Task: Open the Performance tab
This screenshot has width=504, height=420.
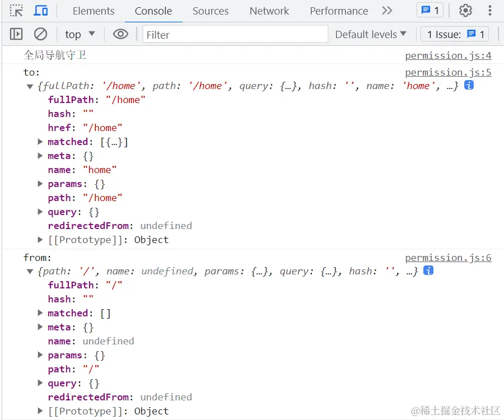Action: (339, 11)
